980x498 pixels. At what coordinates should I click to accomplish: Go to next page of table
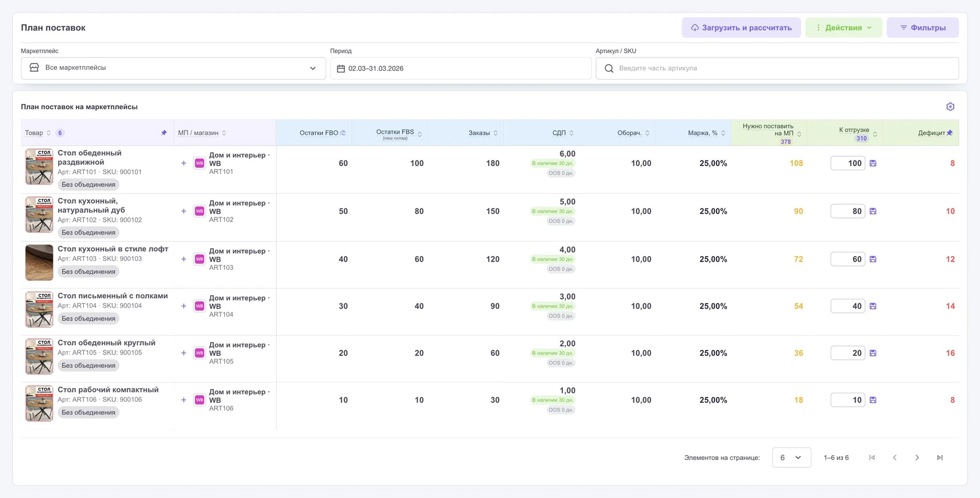coord(917,458)
